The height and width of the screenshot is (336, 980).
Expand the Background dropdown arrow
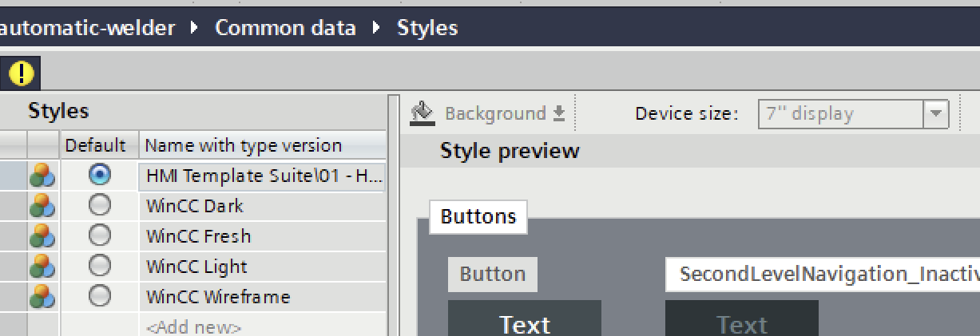click(x=559, y=113)
